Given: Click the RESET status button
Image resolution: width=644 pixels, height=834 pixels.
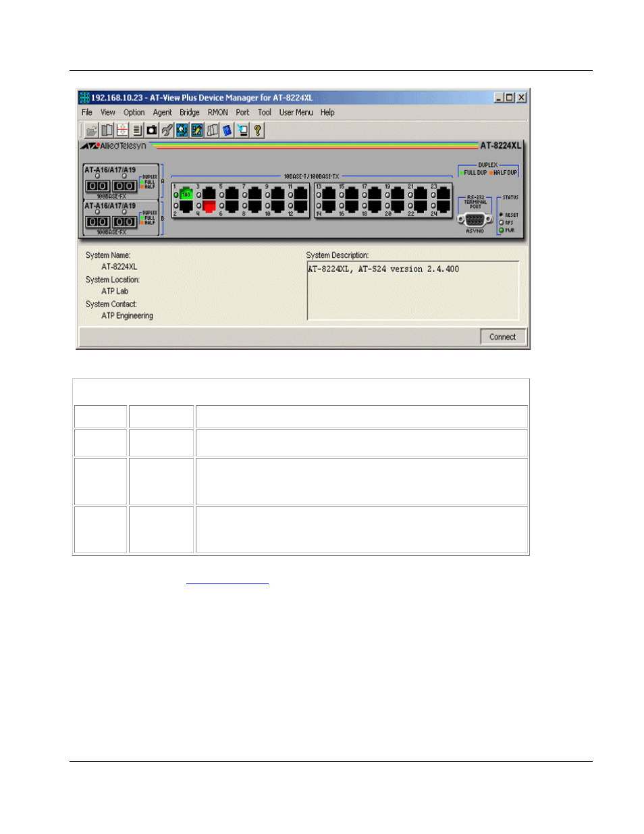Looking at the screenshot, I should click(502, 215).
